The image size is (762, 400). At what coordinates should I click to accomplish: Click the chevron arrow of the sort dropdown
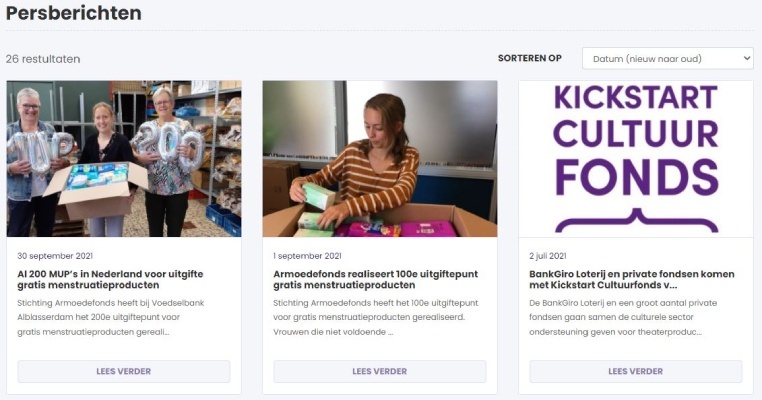tap(745, 59)
